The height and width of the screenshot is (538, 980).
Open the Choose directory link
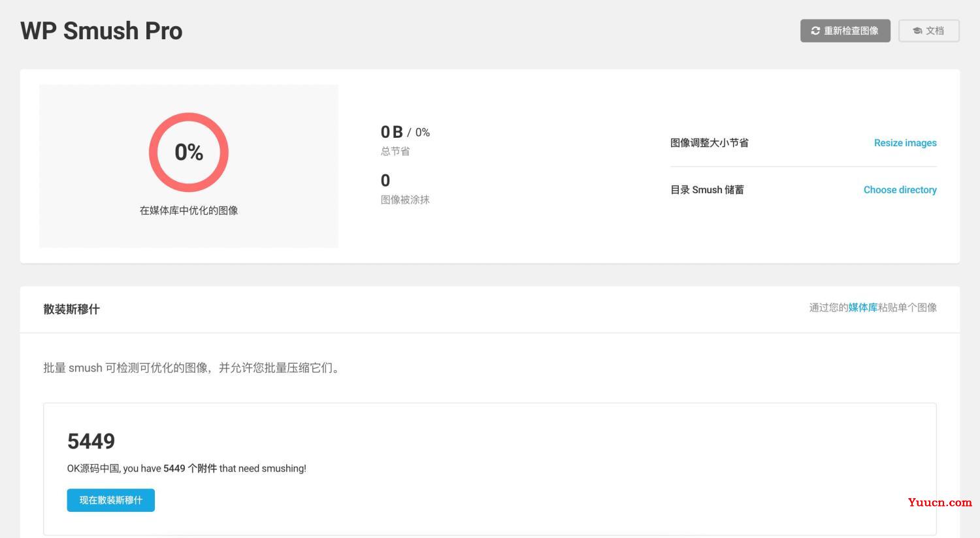click(x=900, y=190)
